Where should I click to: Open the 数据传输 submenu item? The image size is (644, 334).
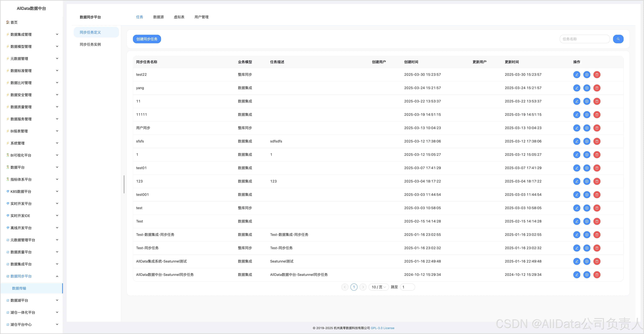point(31,288)
